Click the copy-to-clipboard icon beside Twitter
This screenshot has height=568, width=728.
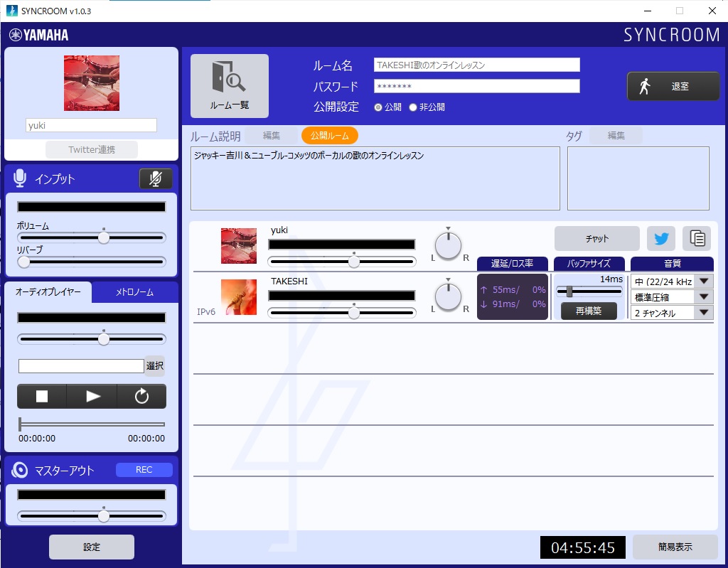pos(697,238)
